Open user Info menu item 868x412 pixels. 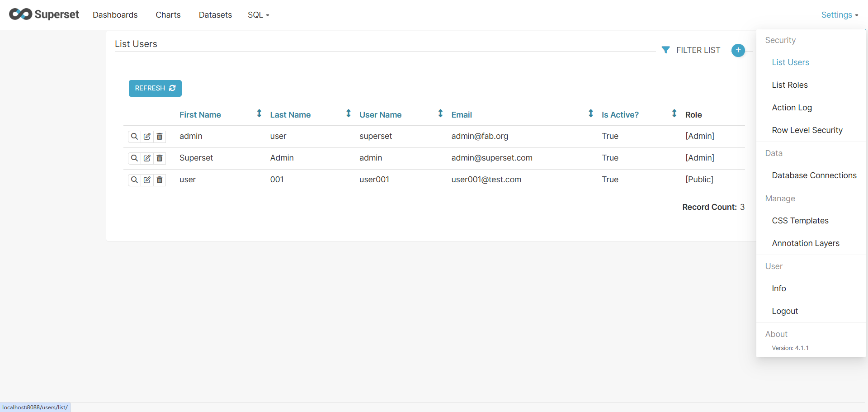tap(779, 289)
